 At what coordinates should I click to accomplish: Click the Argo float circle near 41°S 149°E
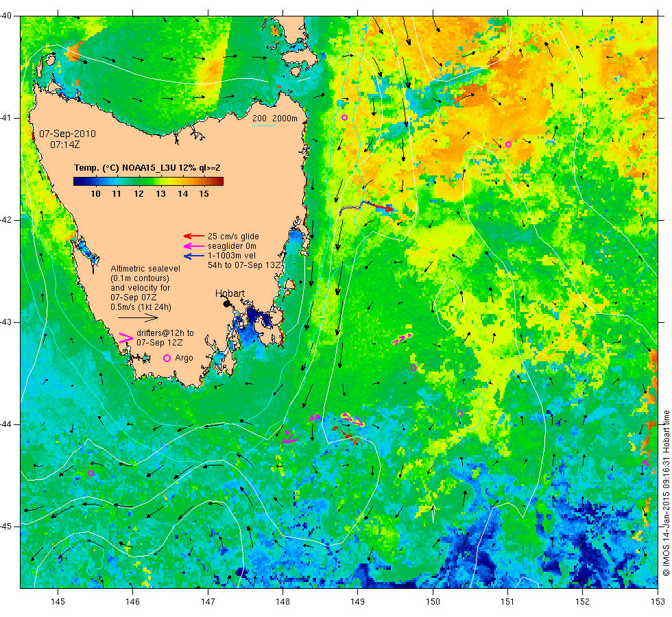click(x=344, y=117)
